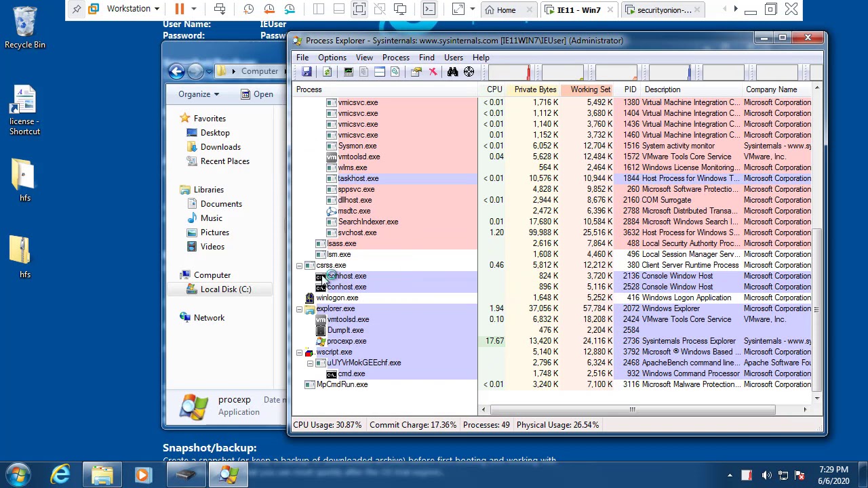Screen dimensions: 868x488
Task: Collapse the csrss.exe process tree node
Action: (x=299, y=266)
